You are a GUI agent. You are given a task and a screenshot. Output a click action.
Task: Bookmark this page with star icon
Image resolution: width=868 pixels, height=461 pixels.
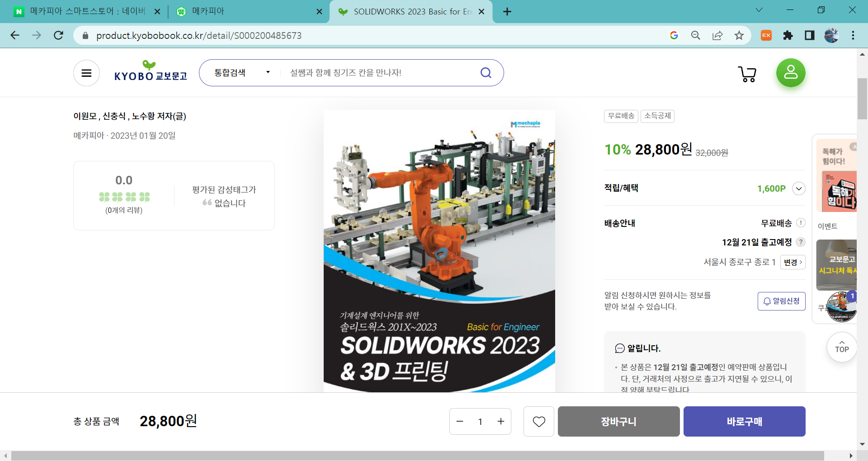pyautogui.click(x=739, y=35)
